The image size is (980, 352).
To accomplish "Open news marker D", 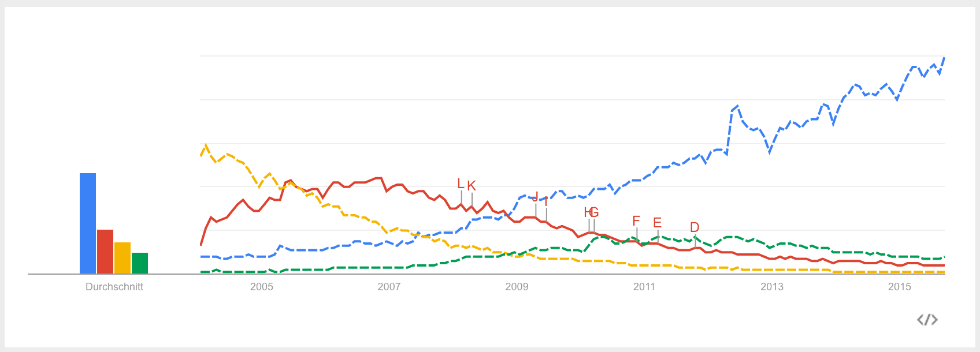I will (x=695, y=227).
